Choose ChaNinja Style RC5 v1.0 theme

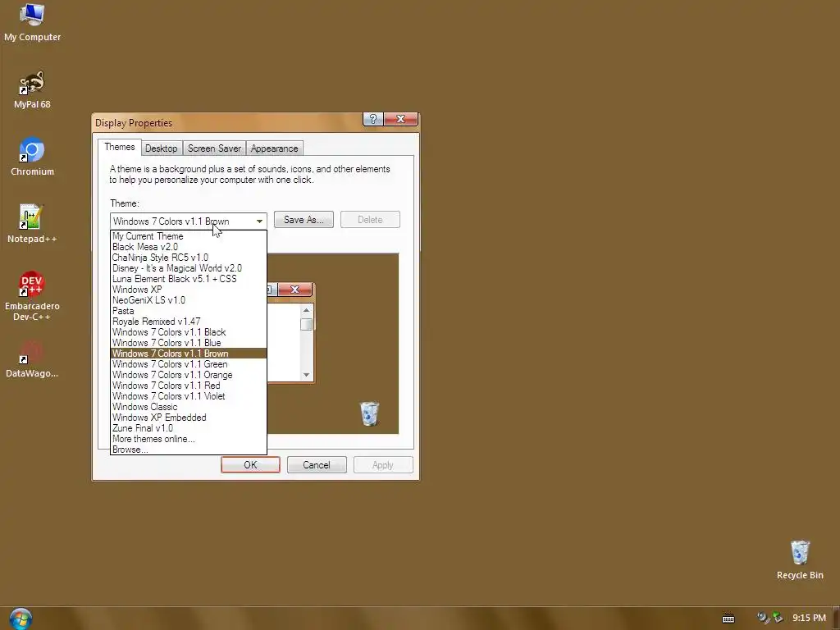(188, 258)
